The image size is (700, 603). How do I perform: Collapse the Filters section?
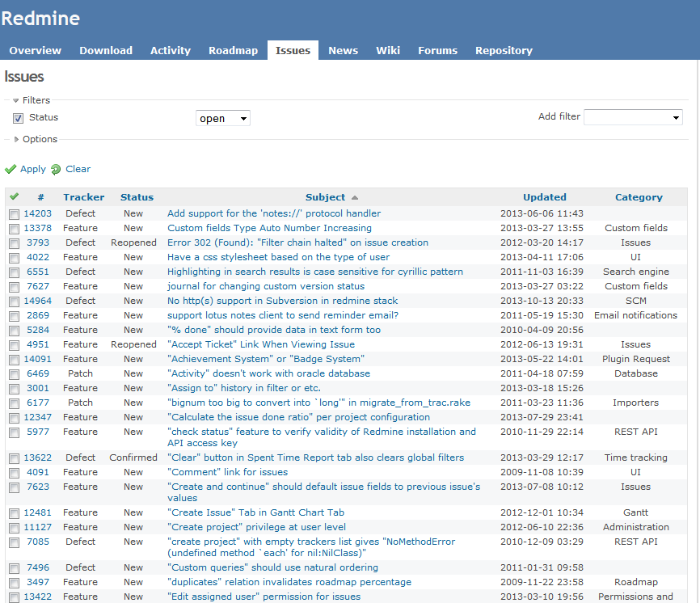click(x=32, y=100)
